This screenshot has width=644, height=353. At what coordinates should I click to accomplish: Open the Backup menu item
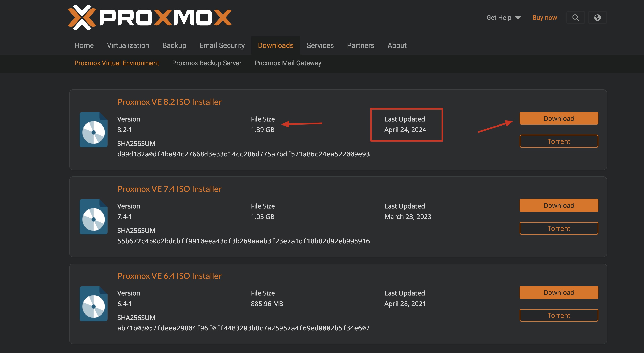[174, 45]
